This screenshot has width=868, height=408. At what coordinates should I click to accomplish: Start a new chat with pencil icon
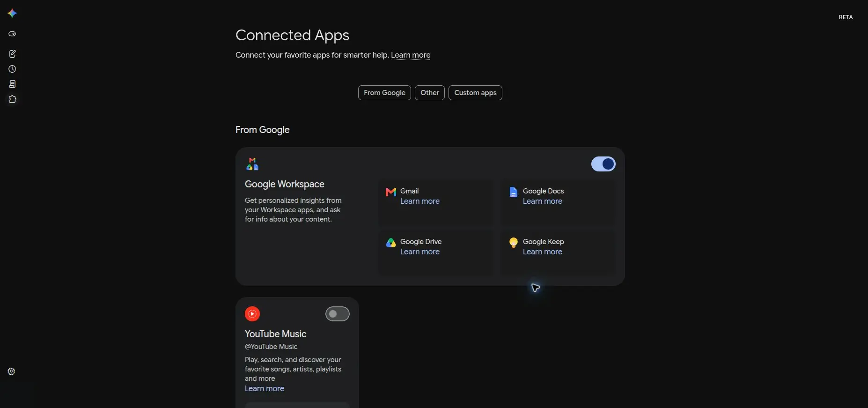point(12,54)
